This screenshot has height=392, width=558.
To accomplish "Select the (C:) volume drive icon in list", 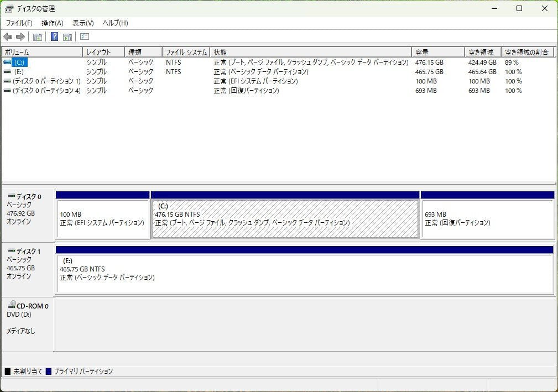I will [7, 62].
